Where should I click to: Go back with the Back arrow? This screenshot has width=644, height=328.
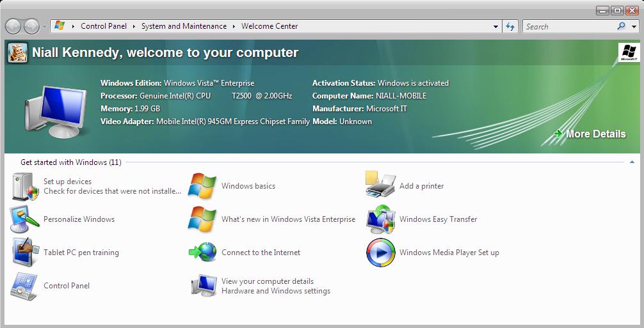[13, 27]
